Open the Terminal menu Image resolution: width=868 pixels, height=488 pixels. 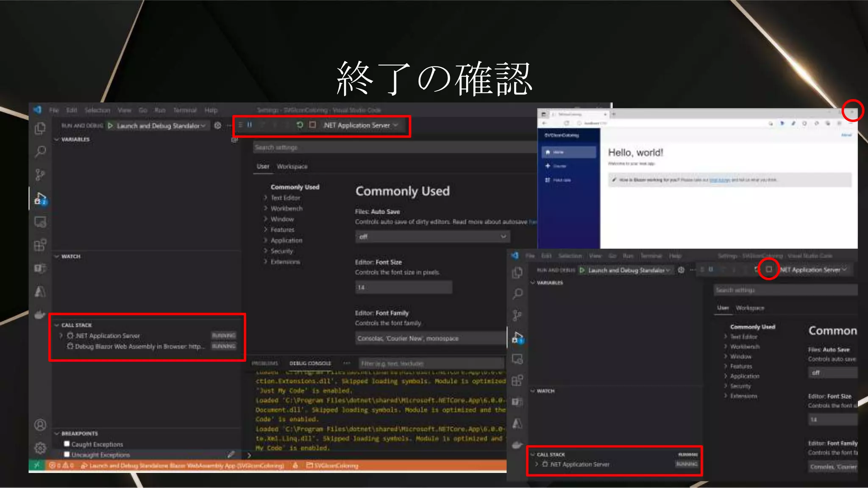tap(185, 110)
